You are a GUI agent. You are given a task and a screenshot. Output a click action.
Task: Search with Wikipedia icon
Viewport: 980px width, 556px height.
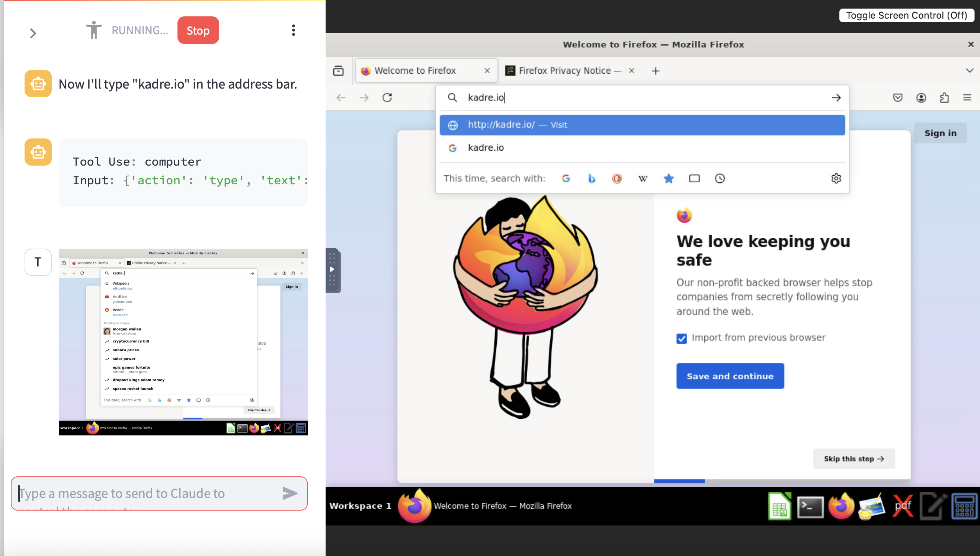(x=643, y=178)
